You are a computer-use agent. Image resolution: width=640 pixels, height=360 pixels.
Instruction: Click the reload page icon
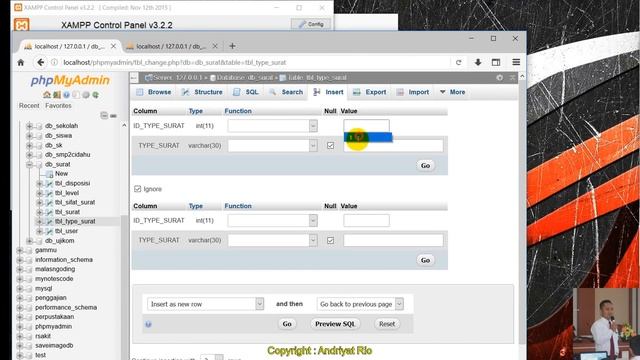click(458, 62)
